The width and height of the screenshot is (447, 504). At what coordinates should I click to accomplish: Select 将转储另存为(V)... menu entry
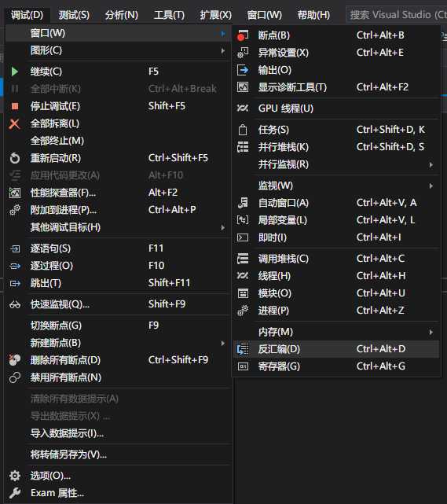click(x=118, y=454)
